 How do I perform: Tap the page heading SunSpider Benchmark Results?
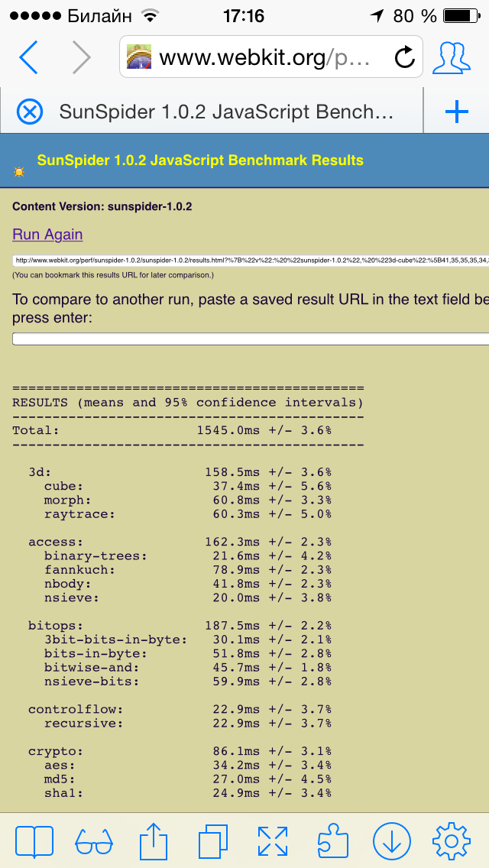point(200,160)
